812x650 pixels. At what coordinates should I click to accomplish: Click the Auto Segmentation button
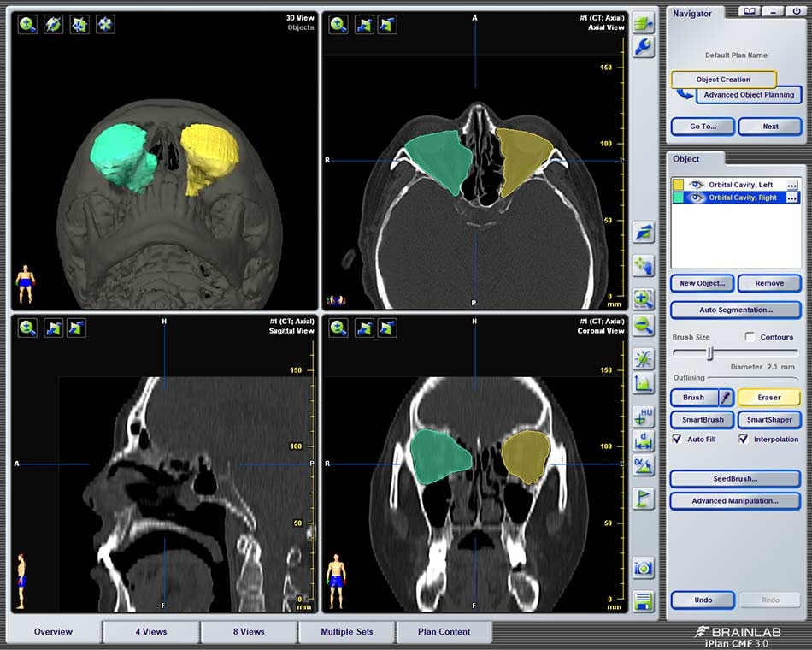point(735,310)
